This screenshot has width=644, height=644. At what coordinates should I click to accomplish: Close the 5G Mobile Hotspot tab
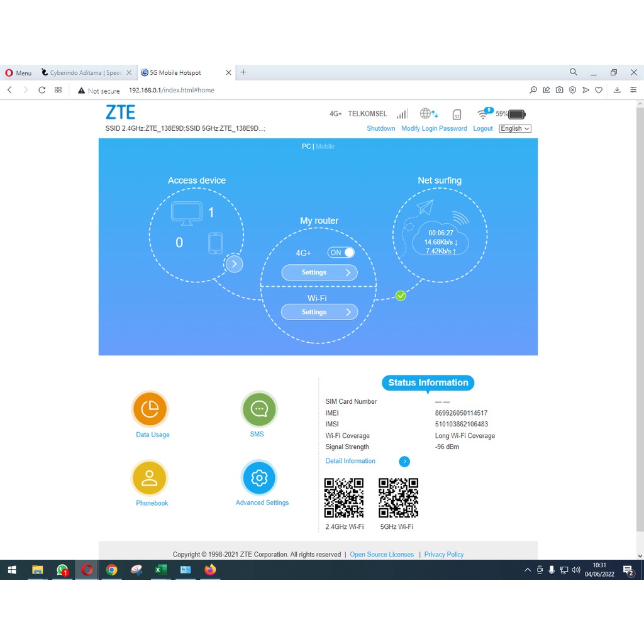click(x=228, y=73)
